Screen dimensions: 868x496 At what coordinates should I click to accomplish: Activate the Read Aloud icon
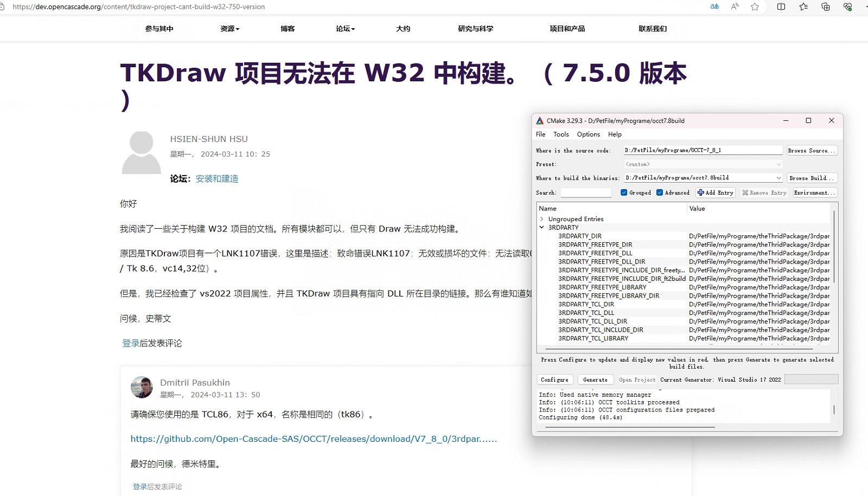pyautogui.click(x=735, y=7)
